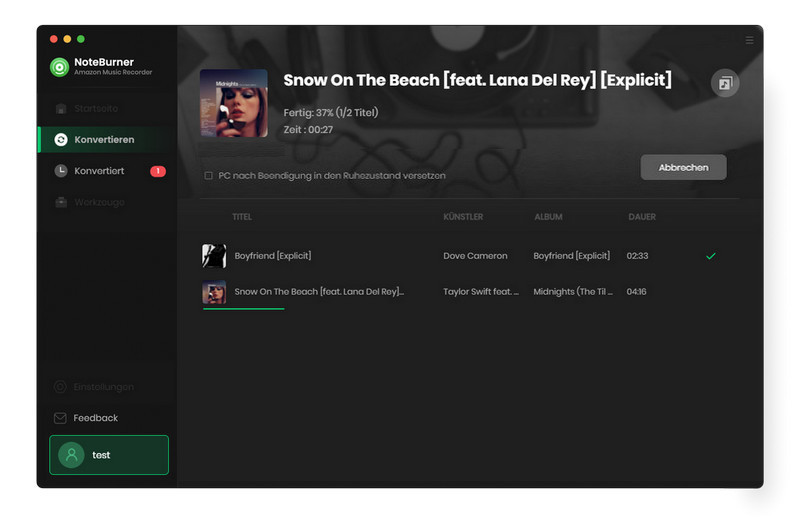Click the user avatar icon
This screenshot has width=800, height=518.
click(x=71, y=455)
